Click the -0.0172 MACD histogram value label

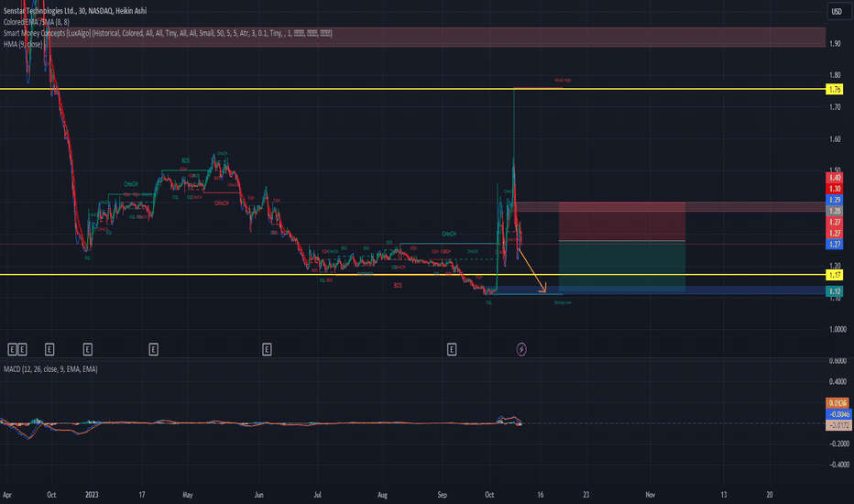[x=838, y=425]
